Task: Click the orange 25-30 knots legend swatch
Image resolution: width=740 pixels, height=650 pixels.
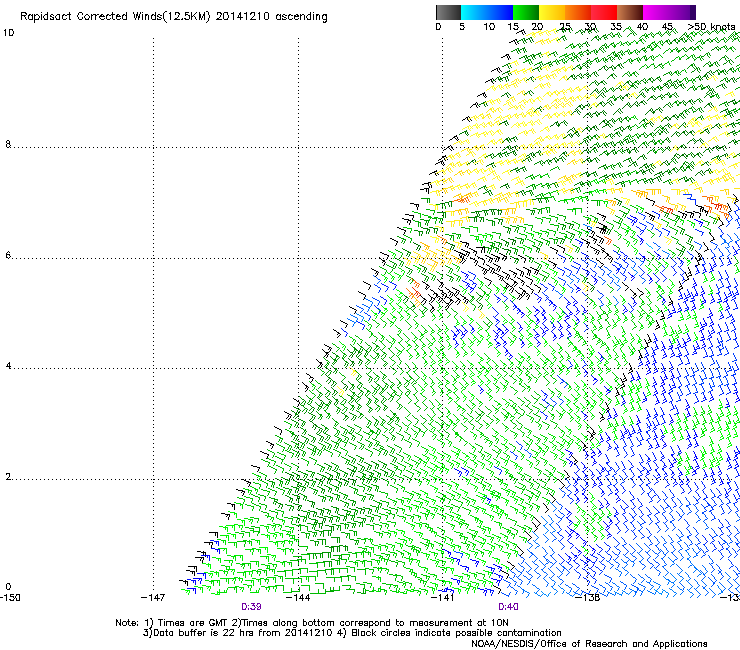Action: 578,12
